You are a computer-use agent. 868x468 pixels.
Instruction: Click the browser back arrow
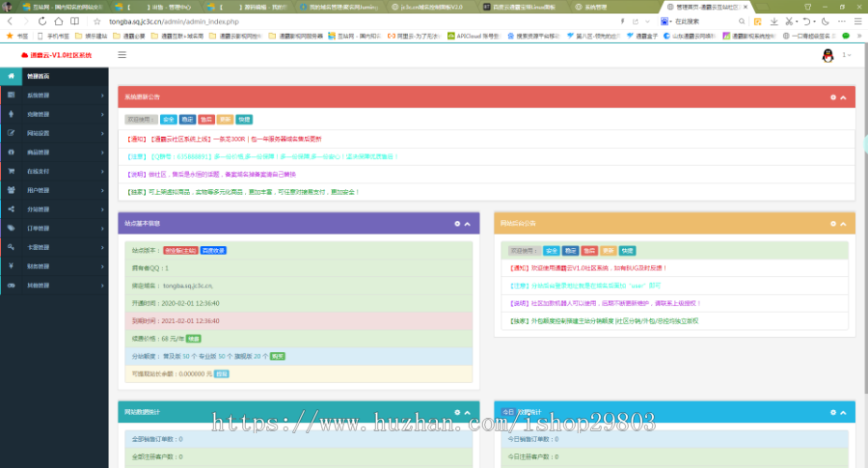[10, 21]
